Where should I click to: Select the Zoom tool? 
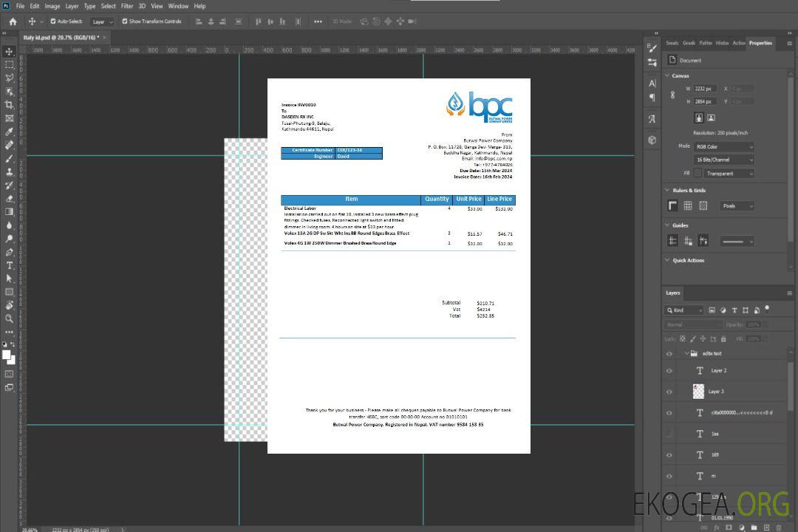[10, 318]
